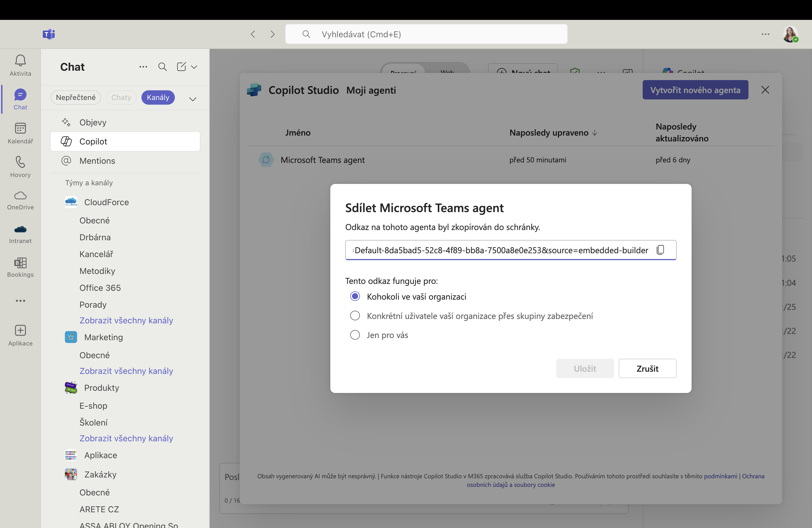Viewport: 812px width, 528px height.
Task: Open the Marketing team avatar
Action: tap(71, 337)
